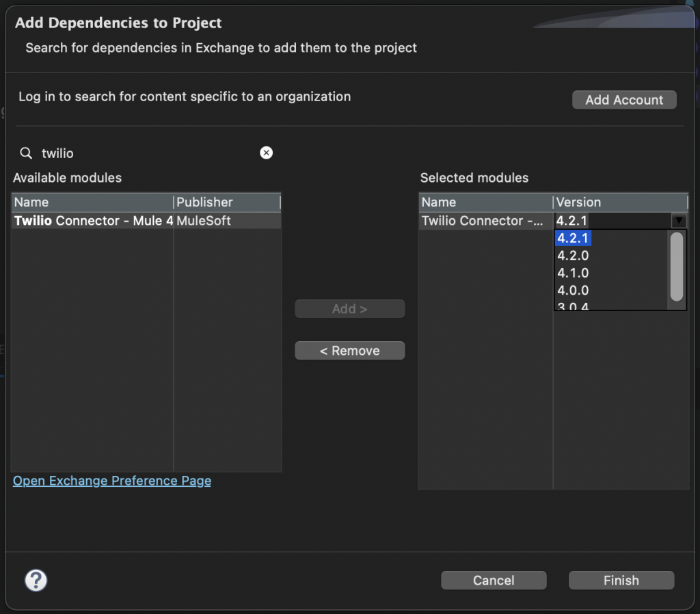Click the Remove button
Viewport: 700px width, 614px height.
point(349,351)
